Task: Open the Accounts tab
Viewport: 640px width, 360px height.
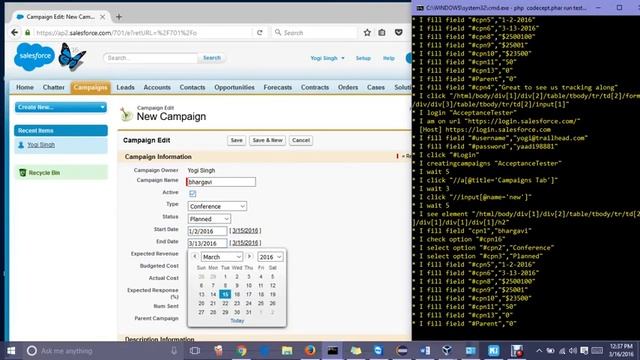Action: 157,87
